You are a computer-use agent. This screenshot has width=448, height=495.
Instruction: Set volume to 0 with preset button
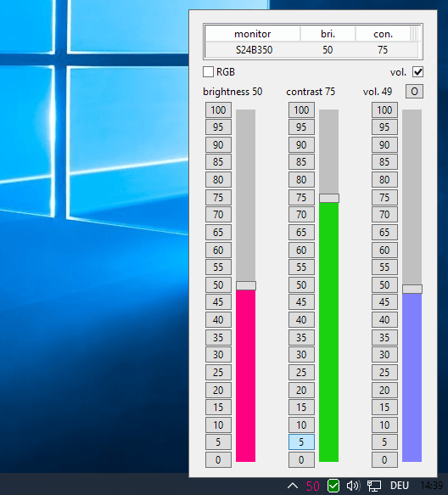coord(384,459)
